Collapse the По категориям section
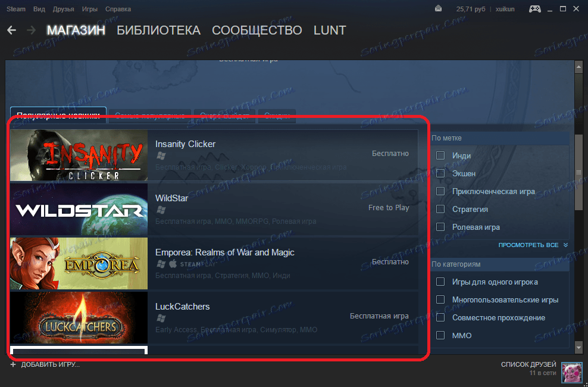This screenshot has width=588, height=387. point(500,264)
